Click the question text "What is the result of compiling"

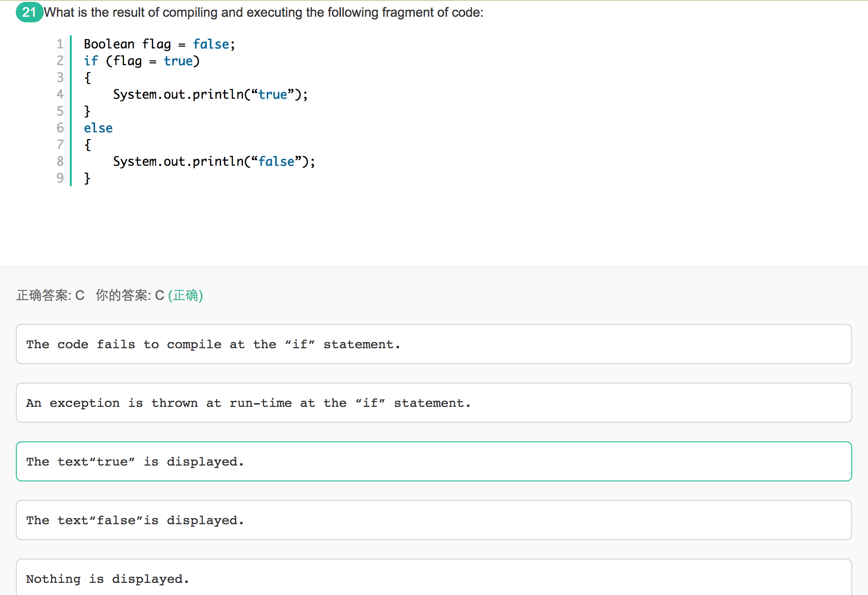coord(264,12)
